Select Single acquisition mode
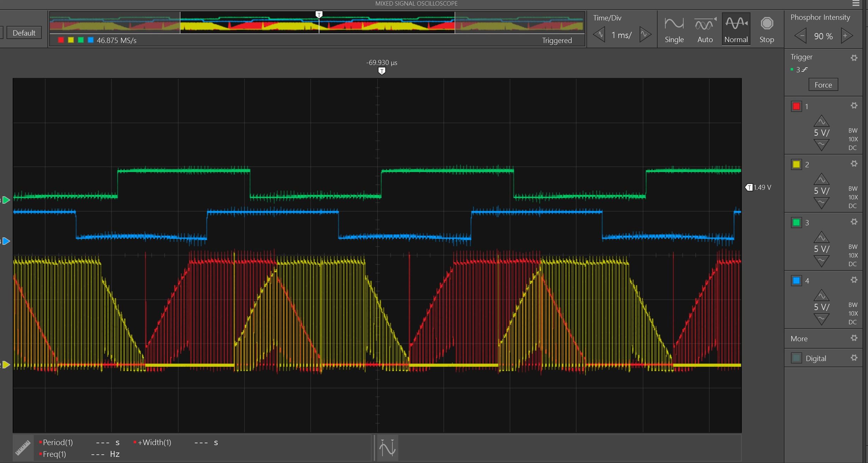868x463 pixels. [674, 30]
